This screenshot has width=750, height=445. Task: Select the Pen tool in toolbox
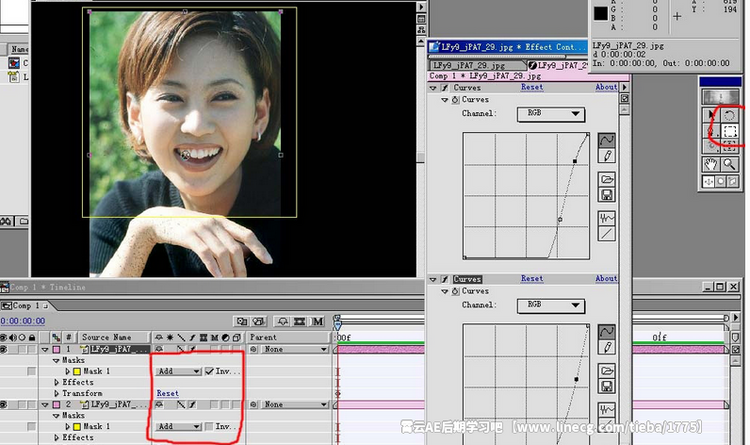coord(711,131)
